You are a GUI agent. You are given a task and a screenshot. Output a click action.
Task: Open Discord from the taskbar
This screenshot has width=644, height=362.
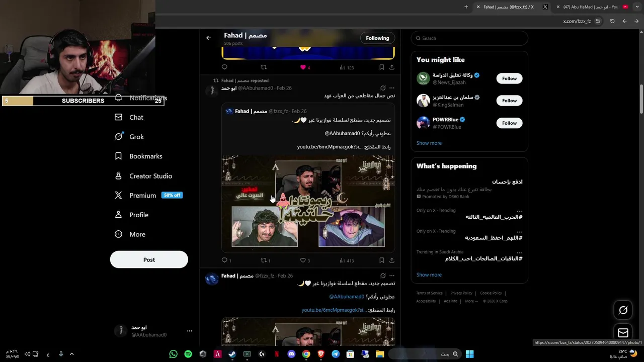point(291,354)
